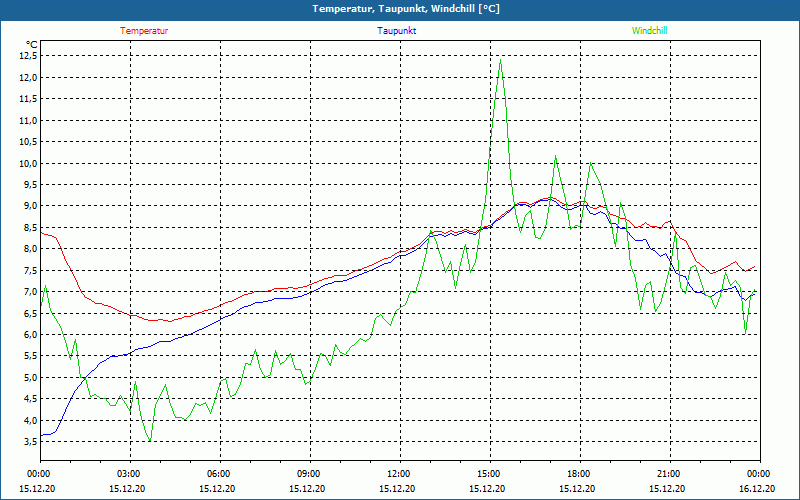The image size is (800, 500).
Task: Select the 06:00 time axis label
Action: point(219,474)
